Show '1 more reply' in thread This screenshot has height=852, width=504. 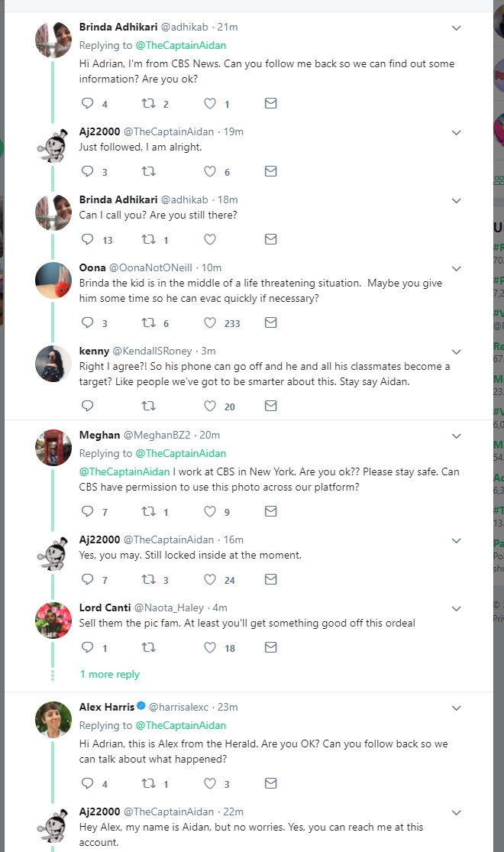point(110,675)
